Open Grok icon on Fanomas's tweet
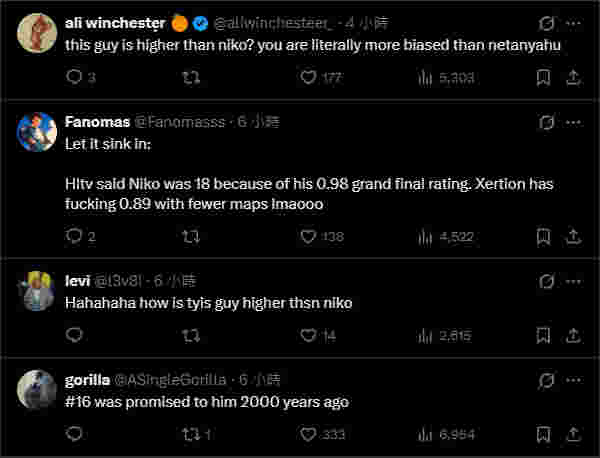This screenshot has width=600, height=458. click(x=546, y=122)
